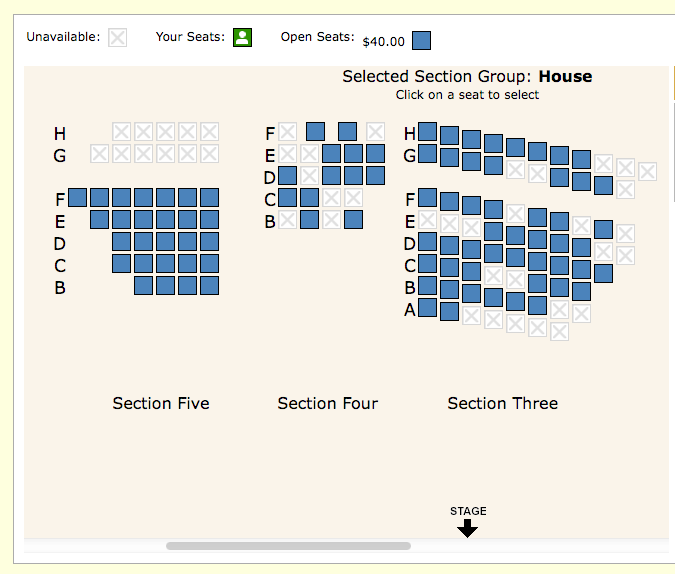Image resolution: width=675 pixels, height=574 pixels.
Task: Click the Unavailable legend X box
Action: coord(118,37)
